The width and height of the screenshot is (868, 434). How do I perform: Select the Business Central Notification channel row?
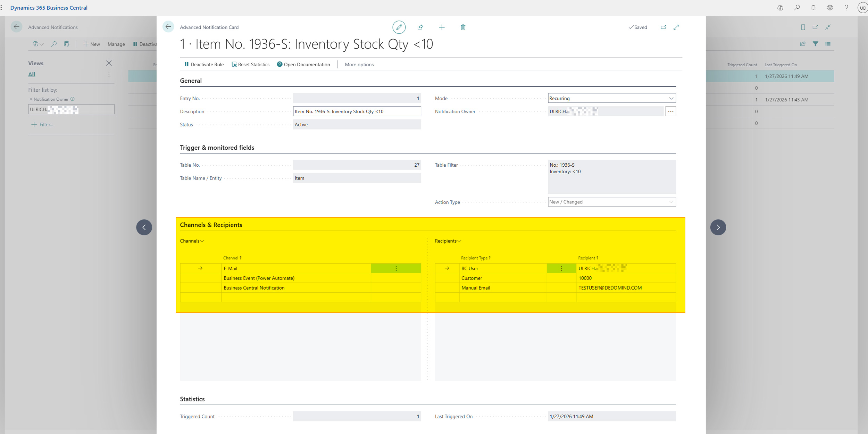pyautogui.click(x=254, y=288)
